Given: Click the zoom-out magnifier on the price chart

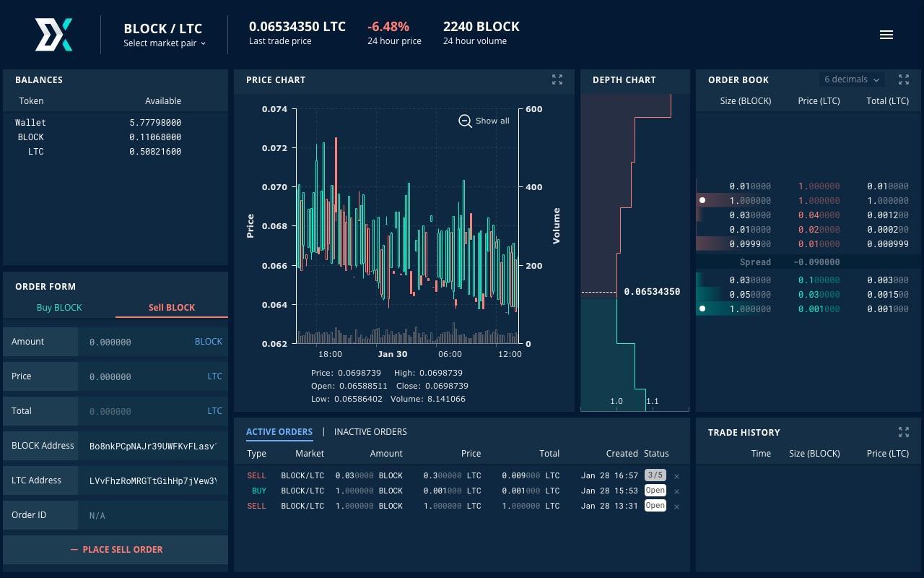Looking at the screenshot, I should click(466, 121).
